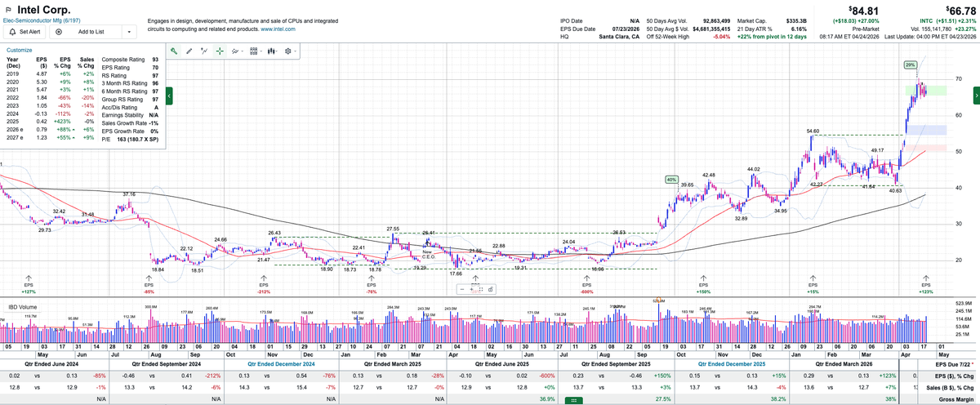Open the indicators line-style dropdown

coord(237,51)
